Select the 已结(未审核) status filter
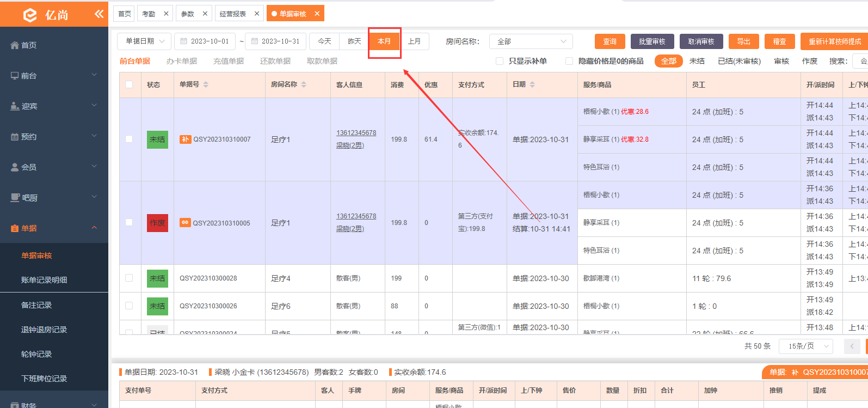The image size is (868, 408). (740, 61)
